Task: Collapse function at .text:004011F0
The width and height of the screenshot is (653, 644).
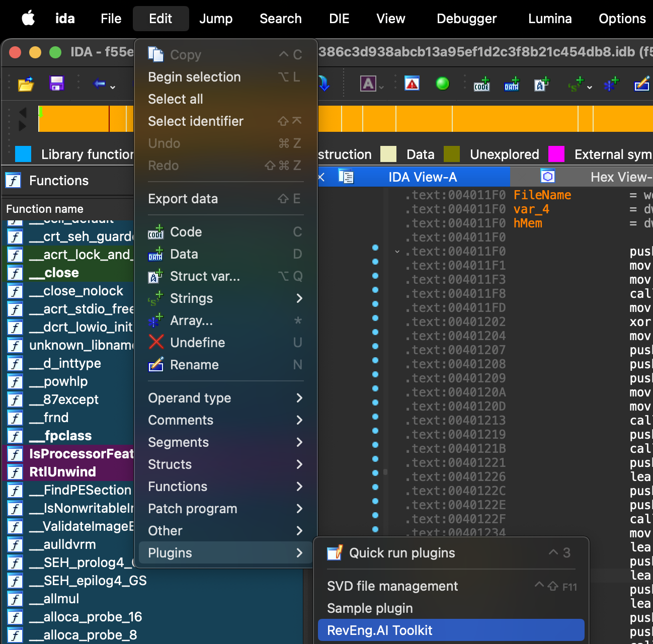Action: pos(397,252)
